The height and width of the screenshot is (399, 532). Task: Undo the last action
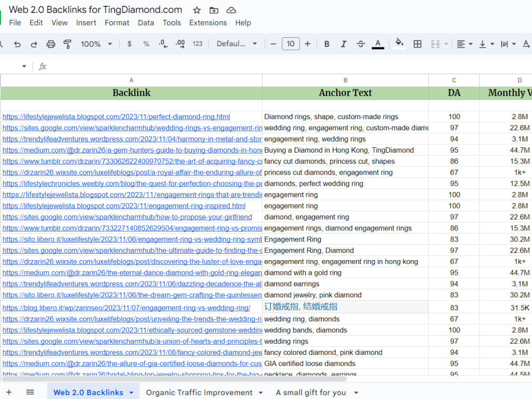18,44
